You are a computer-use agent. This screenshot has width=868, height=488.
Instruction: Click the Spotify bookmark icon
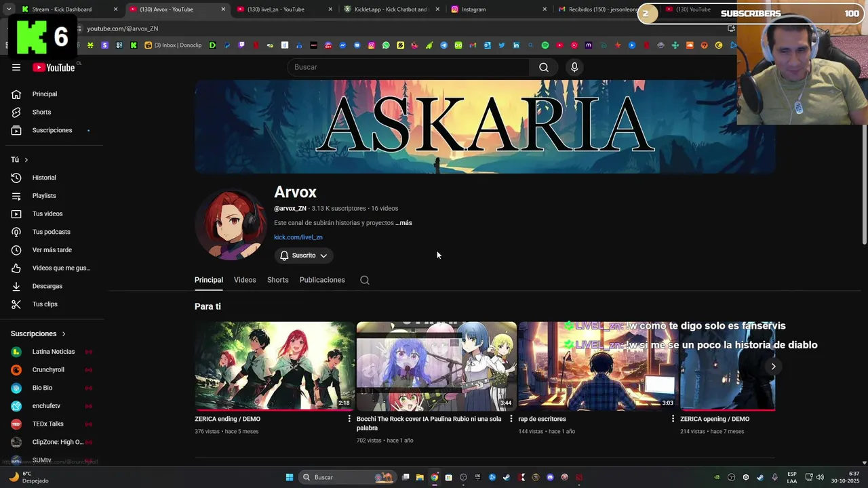(545, 45)
